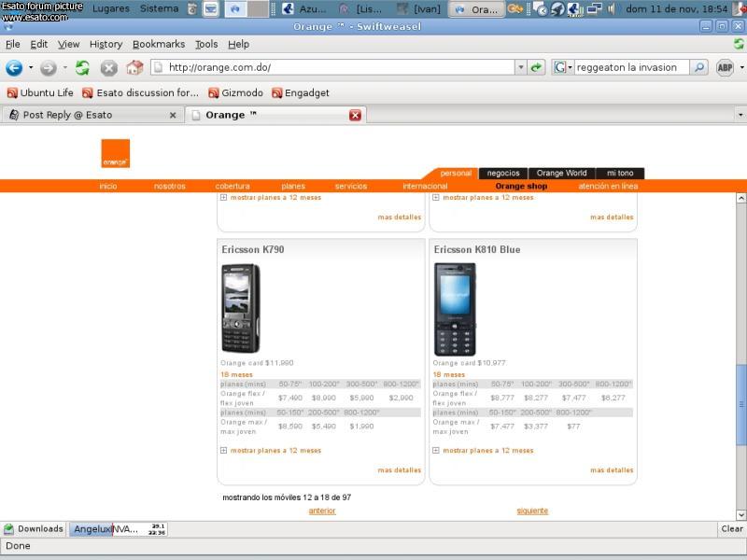The image size is (747, 560).
Task: Click the green Go button in address bar
Action: pos(536,67)
